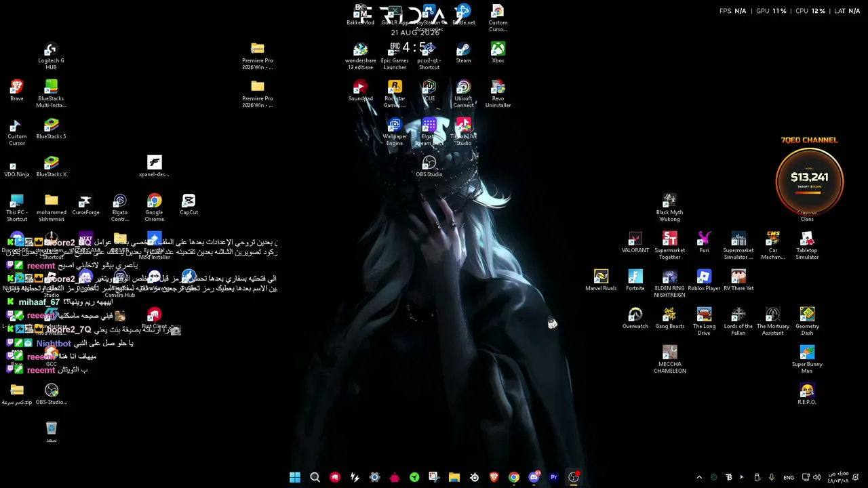Open taskbar Search
Screen dimensions: 868x488
coord(315,477)
